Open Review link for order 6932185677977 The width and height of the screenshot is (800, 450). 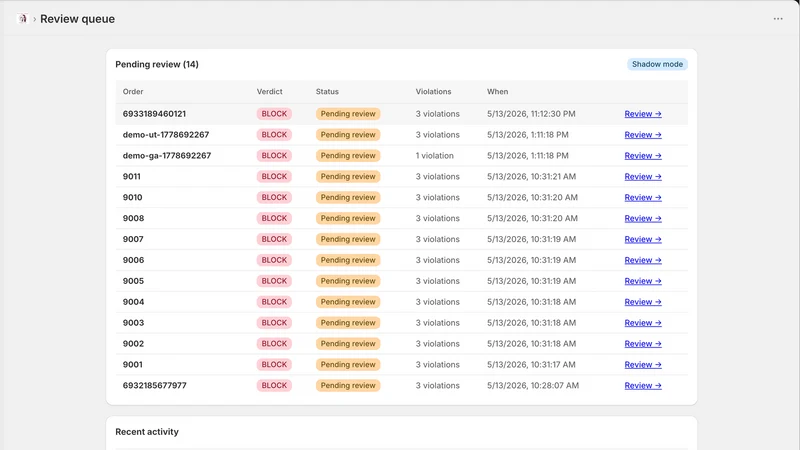[643, 386]
